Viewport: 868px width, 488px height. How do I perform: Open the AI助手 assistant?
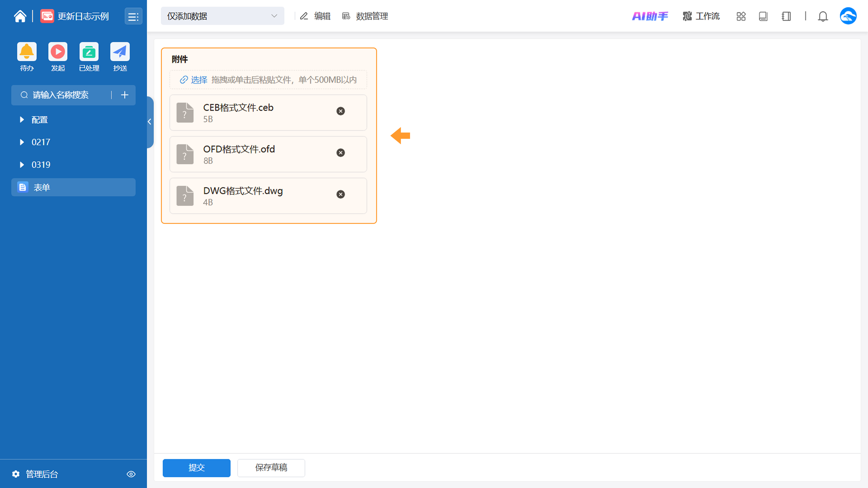click(x=650, y=16)
